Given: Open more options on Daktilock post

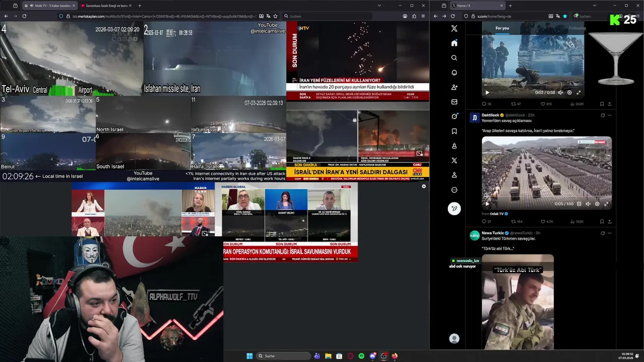Looking at the screenshot, I should click(610, 115).
